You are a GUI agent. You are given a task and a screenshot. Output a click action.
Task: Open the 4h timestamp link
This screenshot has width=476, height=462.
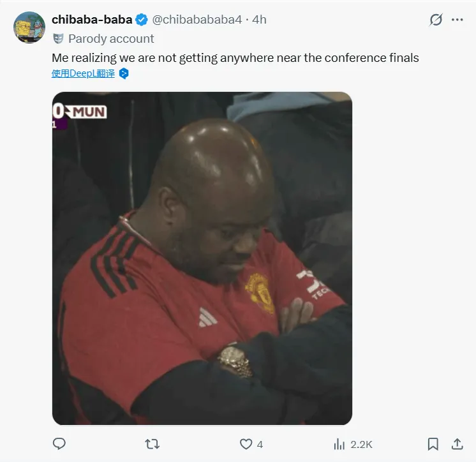click(259, 20)
